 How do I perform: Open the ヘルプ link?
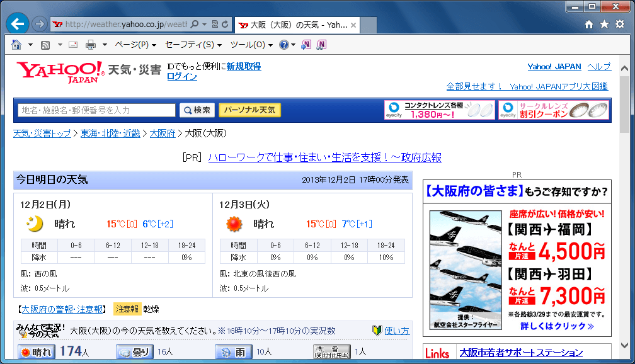599,66
